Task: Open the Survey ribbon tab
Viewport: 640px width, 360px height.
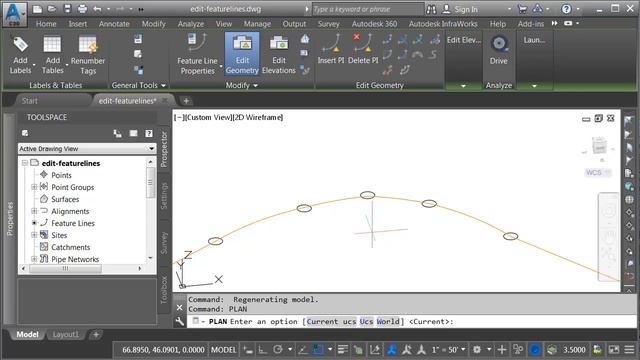Action: 329,24
